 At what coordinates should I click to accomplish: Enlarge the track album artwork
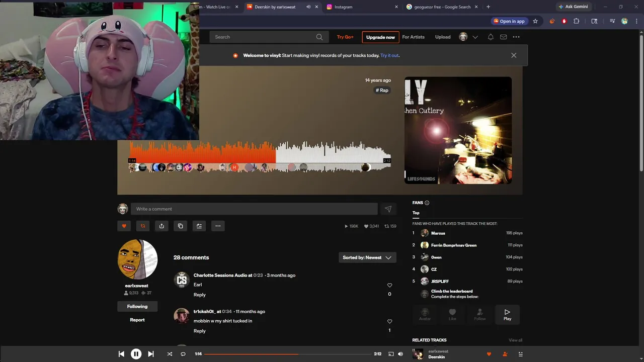[x=458, y=130]
